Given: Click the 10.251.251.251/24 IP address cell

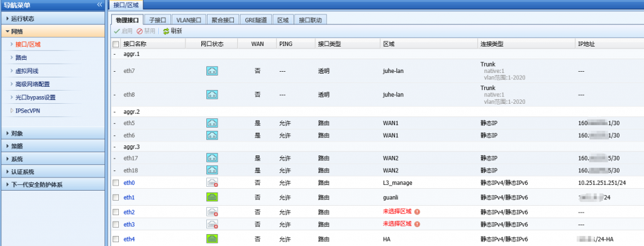Looking at the screenshot, I should [x=602, y=182].
